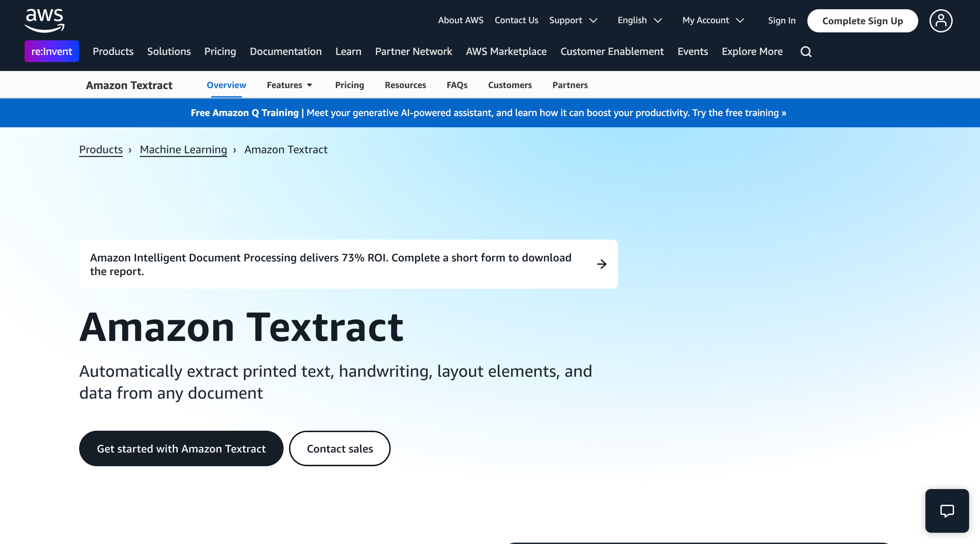Click the Machine Learning breadcrumb link

tap(183, 149)
